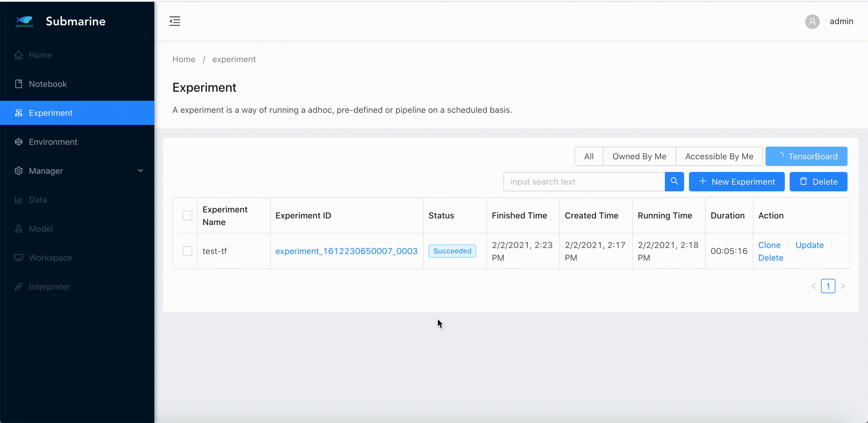
Task: Click the New Experiment button
Action: [737, 181]
